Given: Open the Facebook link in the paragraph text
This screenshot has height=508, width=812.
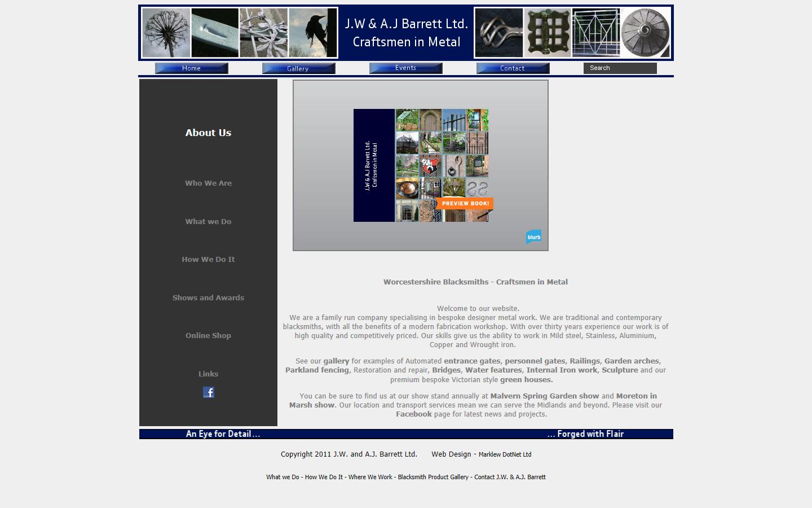Looking at the screenshot, I should click(x=413, y=414).
